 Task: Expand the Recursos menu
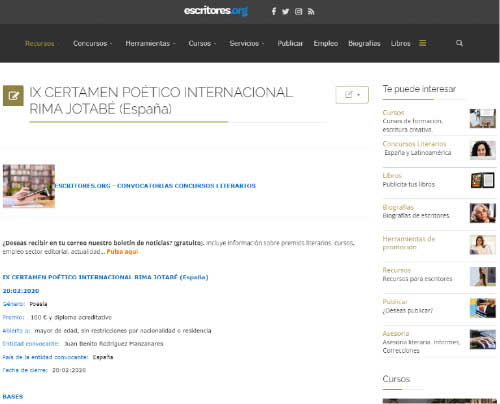(42, 44)
